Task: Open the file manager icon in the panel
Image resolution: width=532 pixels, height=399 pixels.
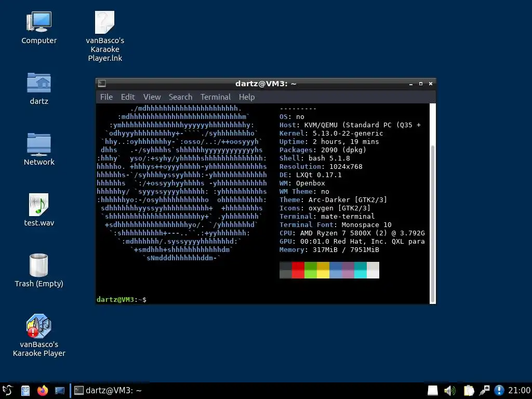Action: (x=25, y=391)
